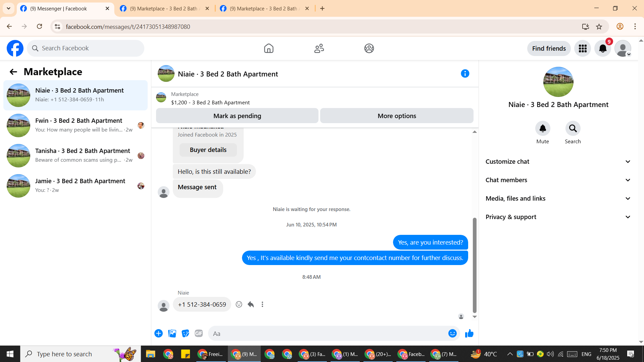The image size is (644, 362).
Task: Open the volume control in system tray
Action: pyautogui.click(x=550, y=354)
